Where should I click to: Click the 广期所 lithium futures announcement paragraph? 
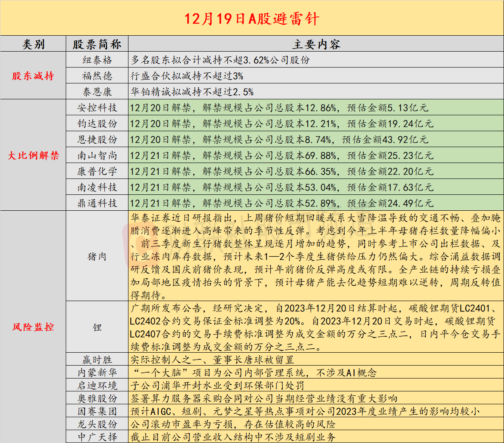click(316, 327)
